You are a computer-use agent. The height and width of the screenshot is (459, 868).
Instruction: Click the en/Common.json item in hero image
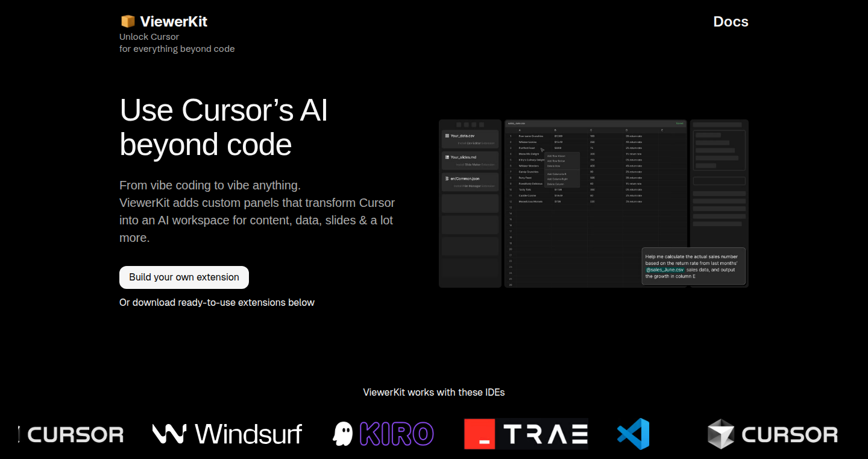pos(470,182)
